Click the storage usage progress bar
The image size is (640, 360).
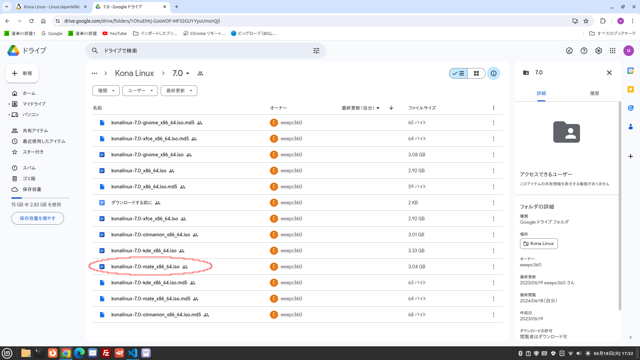point(40,198)
